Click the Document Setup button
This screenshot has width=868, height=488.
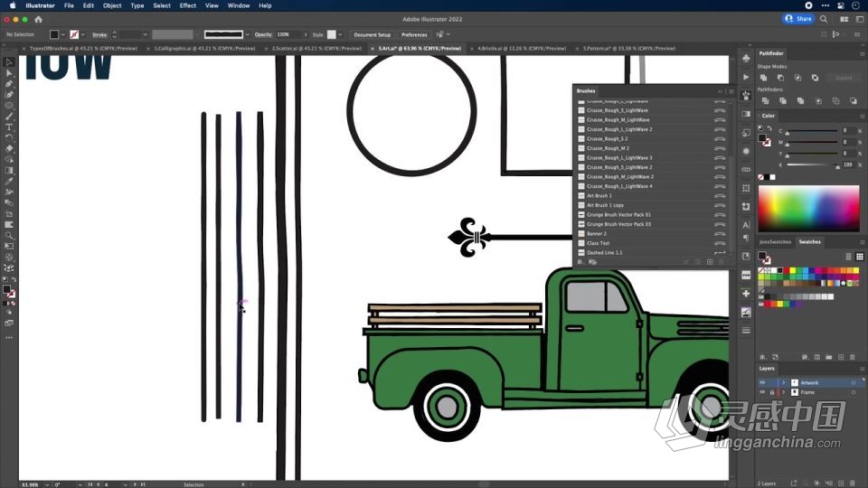pos(372,34)
